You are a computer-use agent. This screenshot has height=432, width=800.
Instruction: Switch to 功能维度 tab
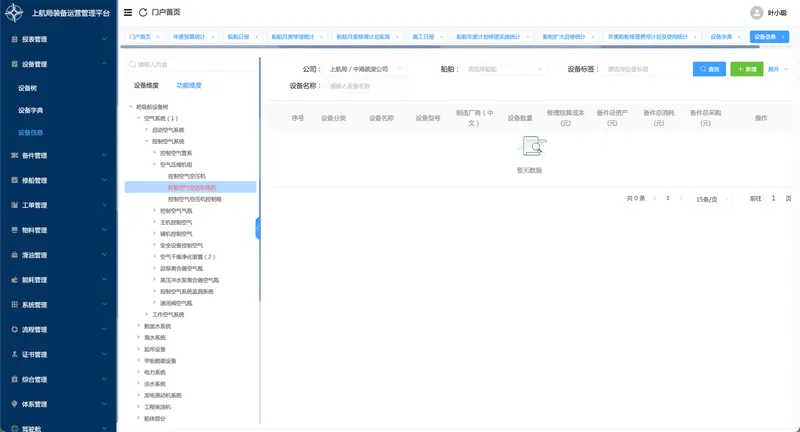click(189, 85)
